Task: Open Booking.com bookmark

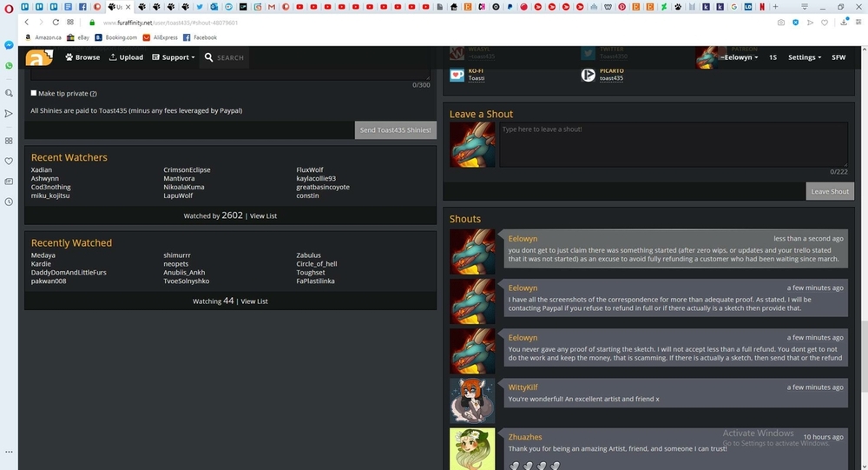Action: [x=115, y=37]
